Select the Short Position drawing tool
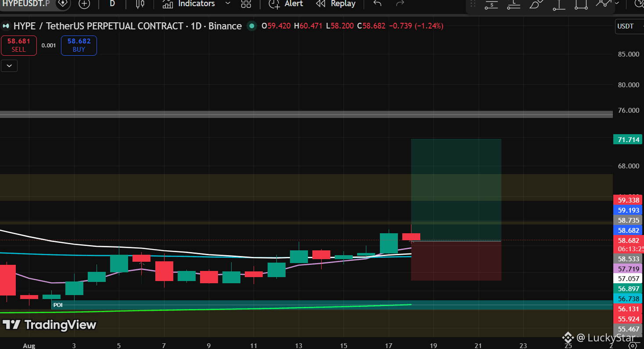The image size is (644, 349). click(491, 4)
